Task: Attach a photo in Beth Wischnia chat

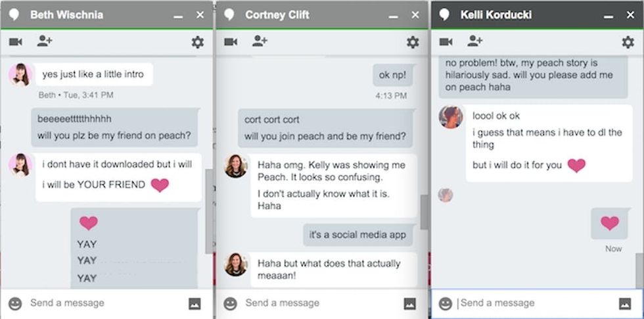Action: pos(195,303)
